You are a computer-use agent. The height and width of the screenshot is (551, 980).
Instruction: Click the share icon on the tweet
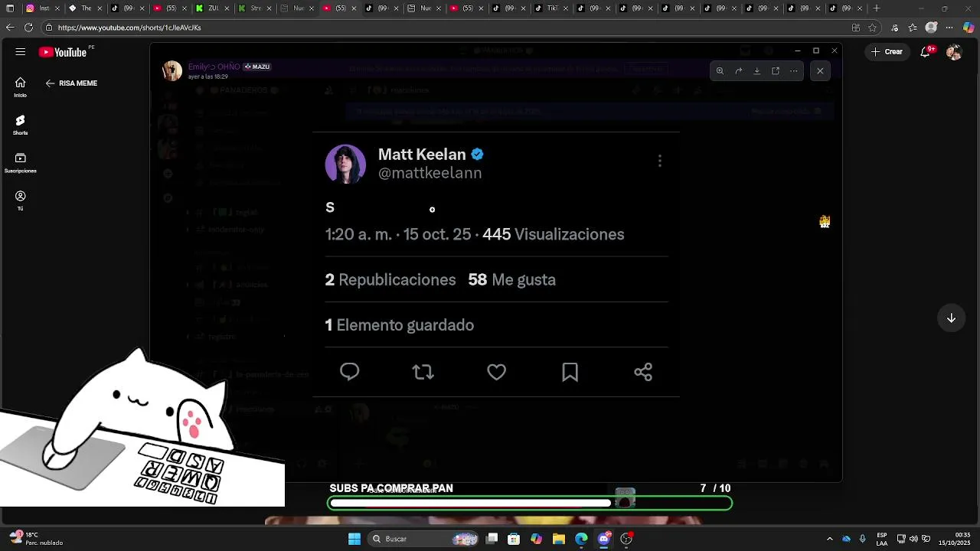tap(643, 372)
